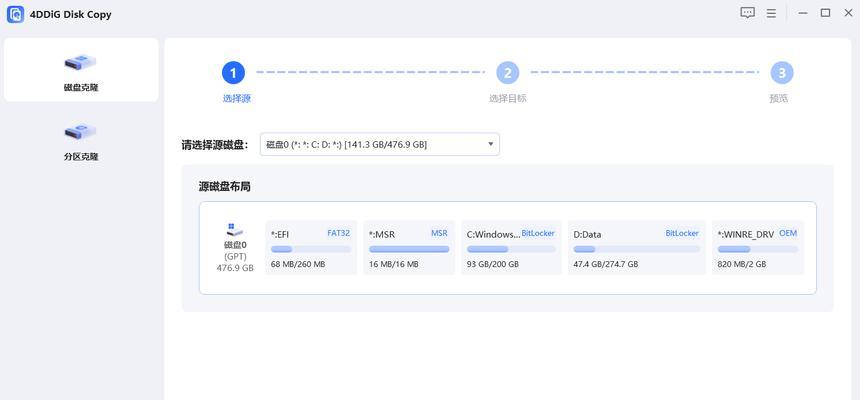Select the 分区克隆 partition clone icon
The image size is (860, 400).
pyautogui.click(x=81, y=132)
